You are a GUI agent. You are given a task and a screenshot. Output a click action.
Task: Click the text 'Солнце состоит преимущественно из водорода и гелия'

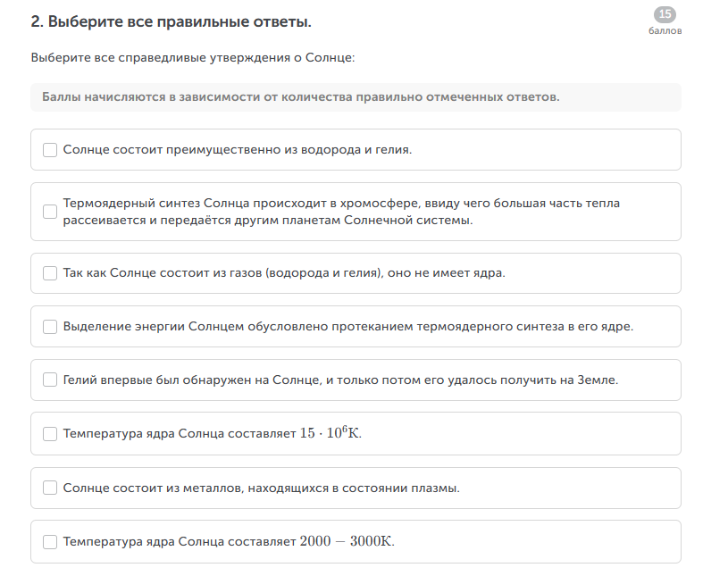pyautogui.click(x=238, y=150)
